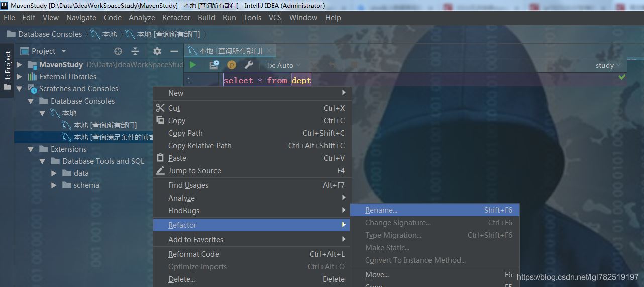Click the Scratches and Consoles icon
Viewport: 644px width, 287px height.
point(32,89)
